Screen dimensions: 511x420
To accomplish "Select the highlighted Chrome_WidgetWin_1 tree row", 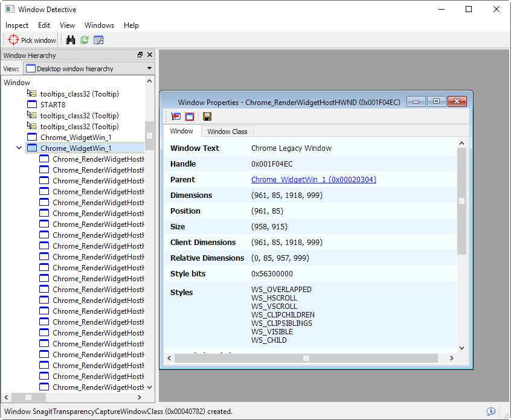I will coord(85,148).
